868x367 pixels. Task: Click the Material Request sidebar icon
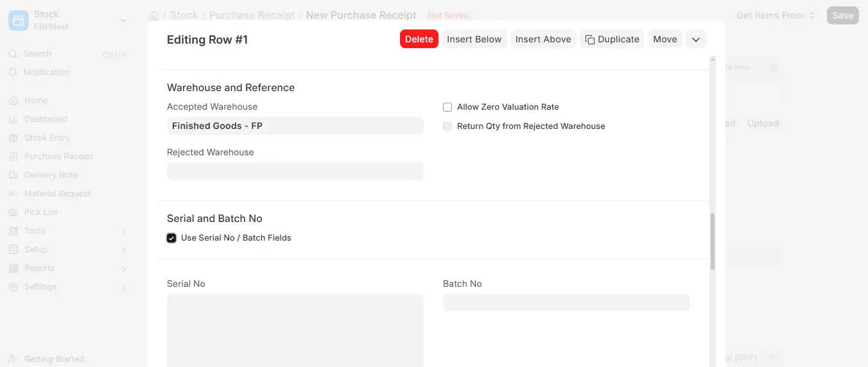point(13,194)
